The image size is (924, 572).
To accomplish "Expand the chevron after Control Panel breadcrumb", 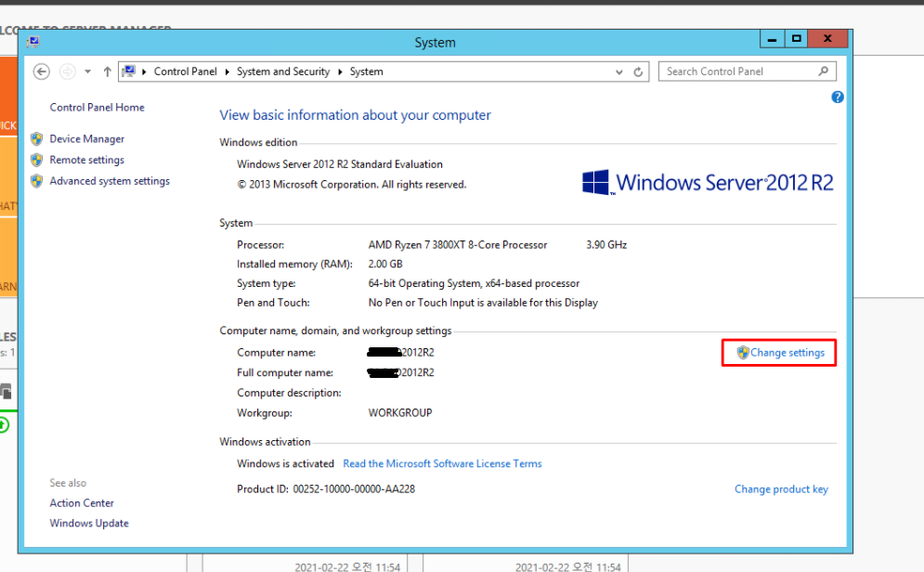I will (227, 71).
